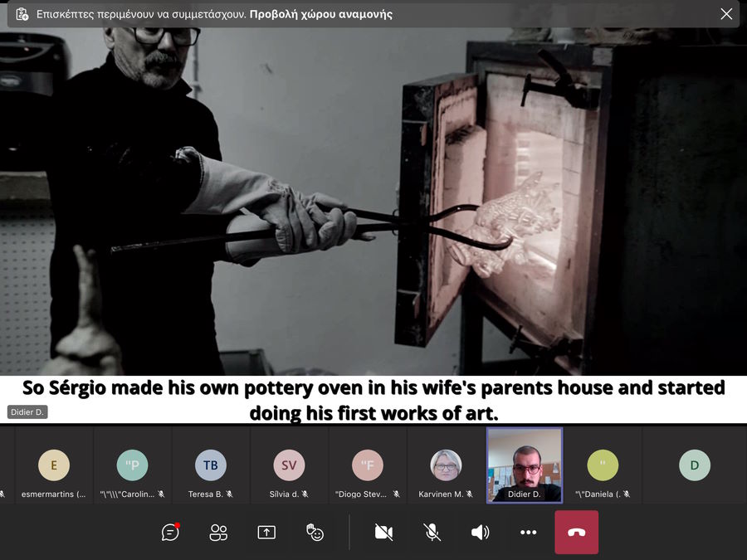Click the Didier D. presenter name label
The image size is (747, 560).
pos(27,412)
